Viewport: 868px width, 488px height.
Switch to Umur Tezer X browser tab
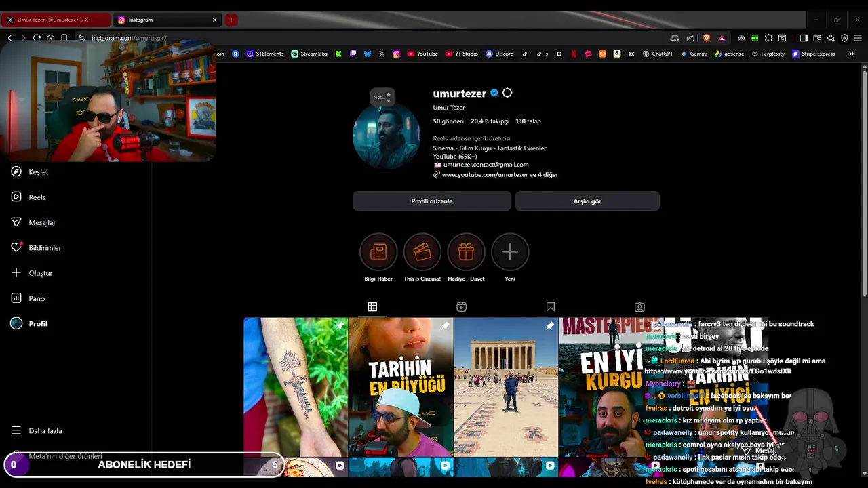(56, 20)
